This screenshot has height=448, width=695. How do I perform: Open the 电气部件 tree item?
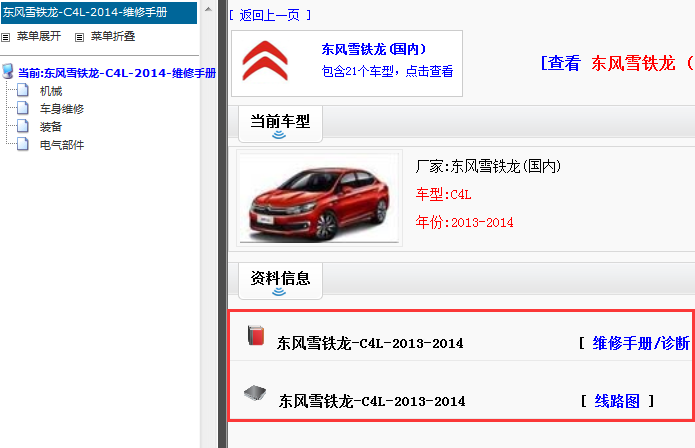tap(62, 145)
